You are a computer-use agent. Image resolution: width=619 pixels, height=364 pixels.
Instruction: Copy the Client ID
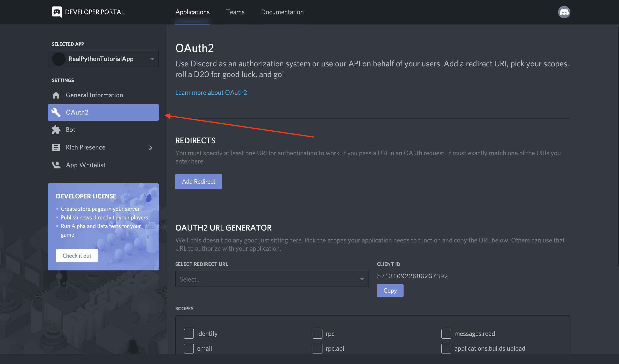click(x=390, y=290)
